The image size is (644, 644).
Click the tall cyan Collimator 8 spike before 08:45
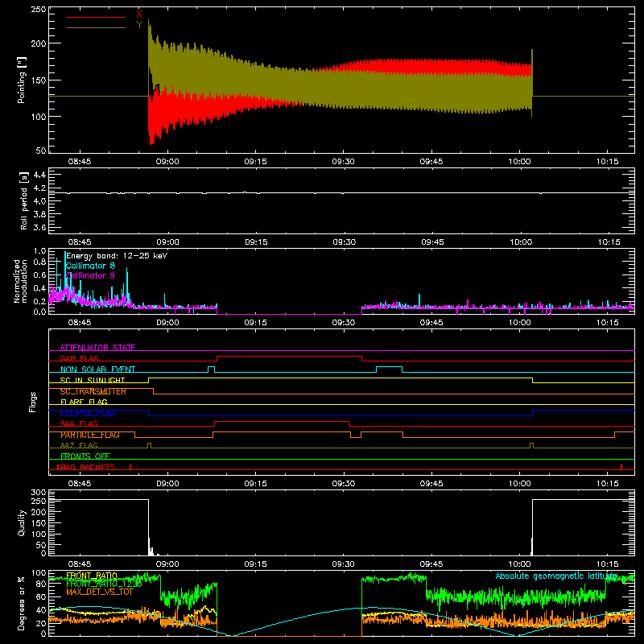pyautogui.click(x=65, y=271)
